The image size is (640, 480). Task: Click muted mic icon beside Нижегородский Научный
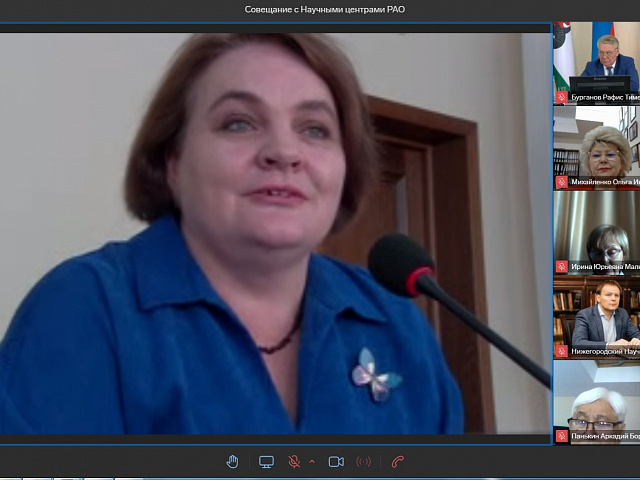coord(561,351)
